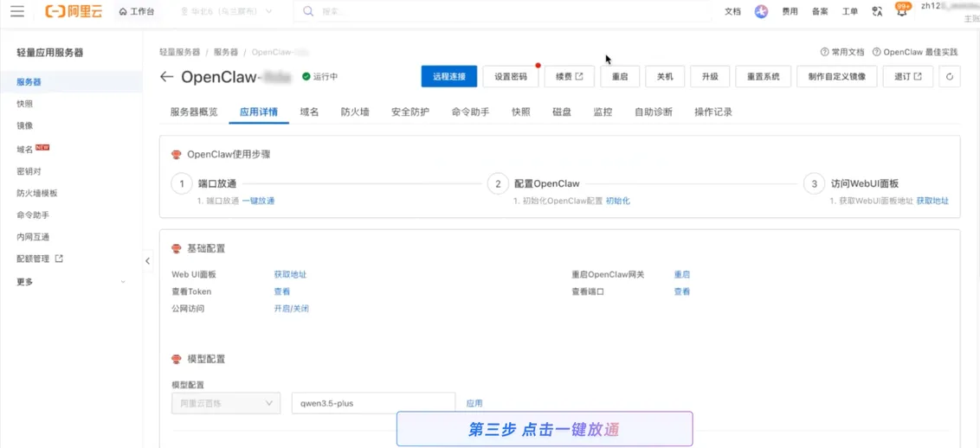The width and height of the screenshot is (980, 448).
Task: Go back with the left arrow
Action: click(166, 77)
